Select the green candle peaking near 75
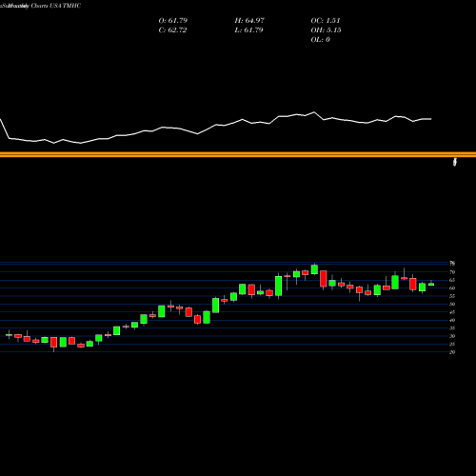476x476 pixels. pos(314,269)
